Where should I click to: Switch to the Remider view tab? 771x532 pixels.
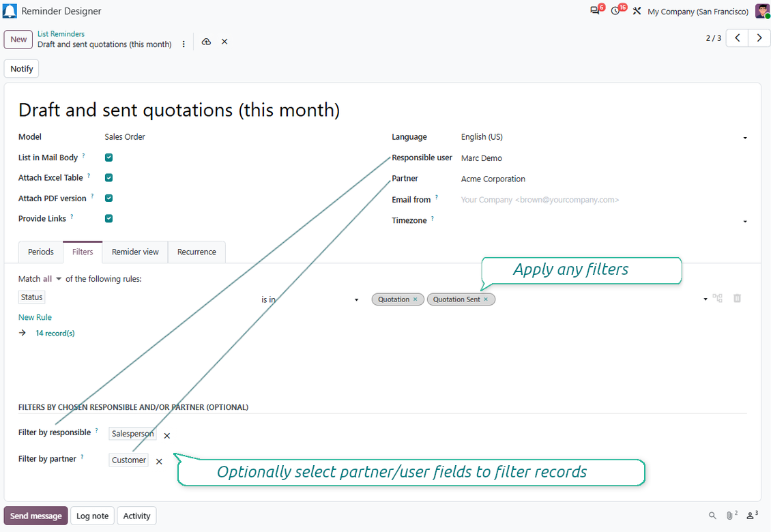(x=135, y=252)
